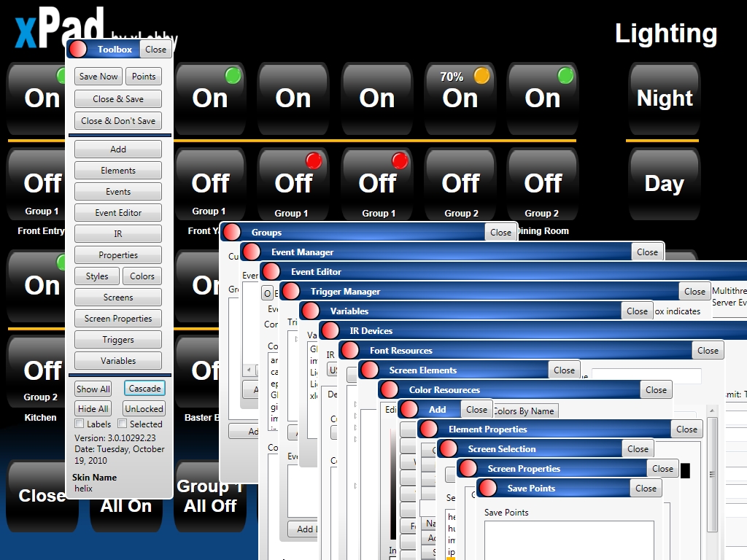Enable the Labels checkbox in Toolbox

coord(80,424)
